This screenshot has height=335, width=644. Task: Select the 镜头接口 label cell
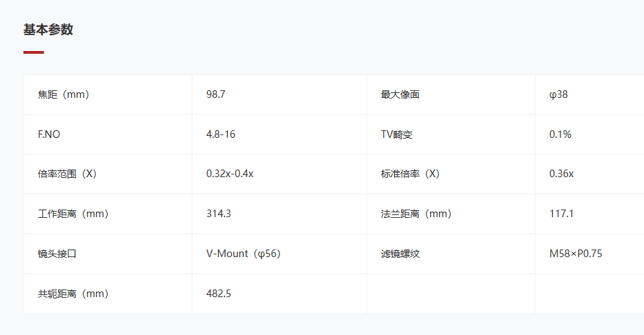click(108, 254)
